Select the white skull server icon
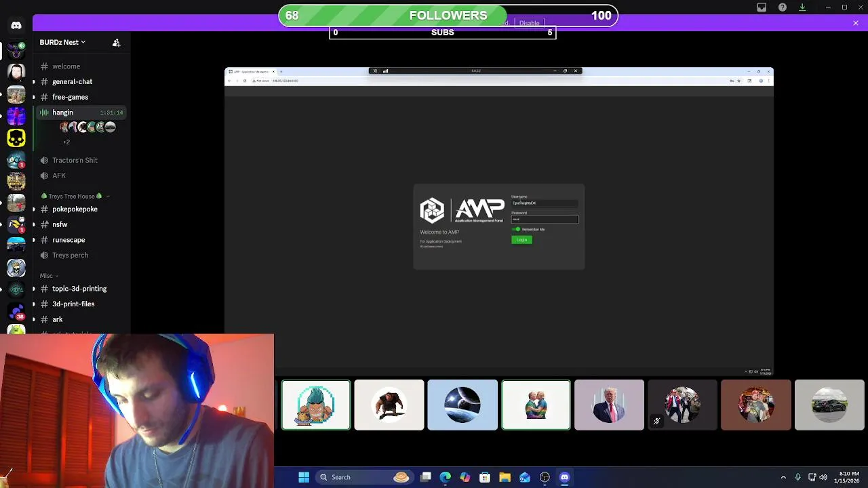Viewport: 868px width, 488px height. [x=16, y=267]
